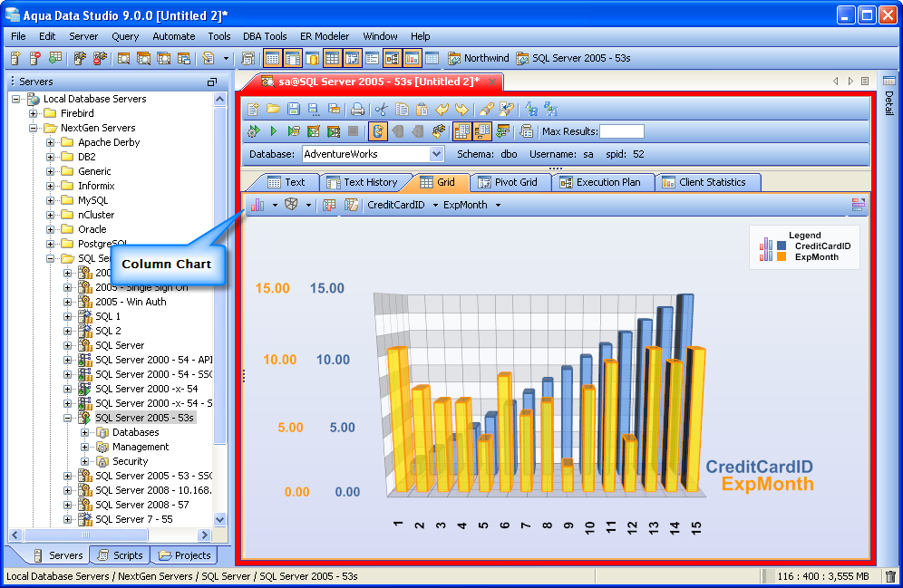Open the chart type dropdown arrow
This screenshot has height=588, width=903.
tap(275, 205)
